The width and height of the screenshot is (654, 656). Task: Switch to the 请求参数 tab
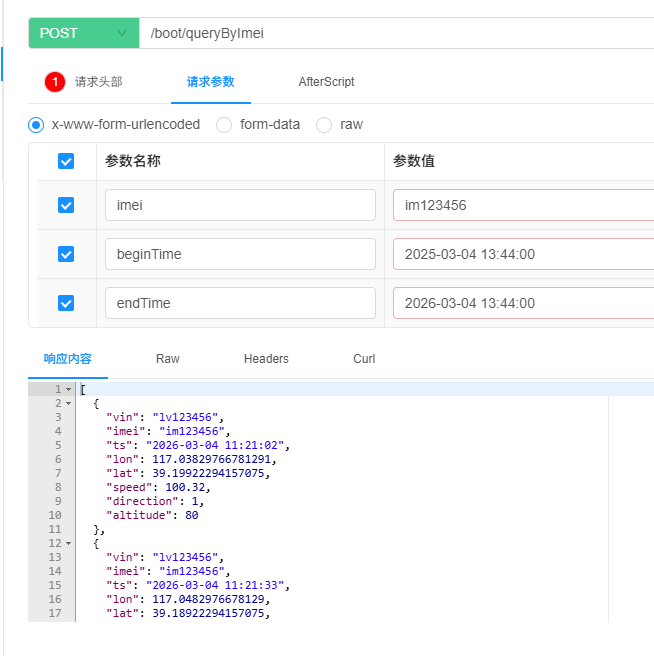click(210, 82)
